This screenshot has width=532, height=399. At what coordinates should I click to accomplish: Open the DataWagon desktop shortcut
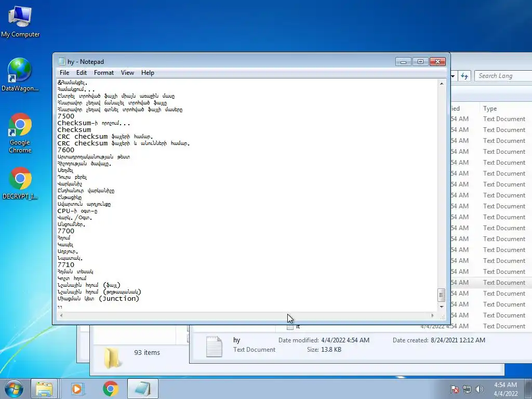click(x=20, y=75)
